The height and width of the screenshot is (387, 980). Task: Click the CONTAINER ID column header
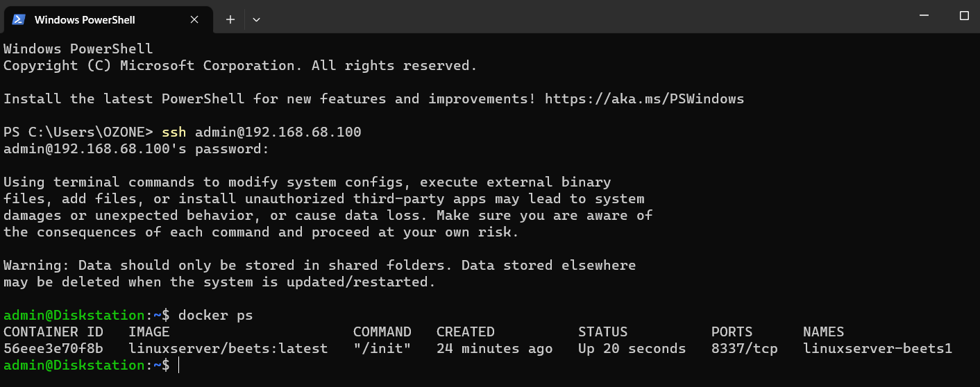point(53,332)
